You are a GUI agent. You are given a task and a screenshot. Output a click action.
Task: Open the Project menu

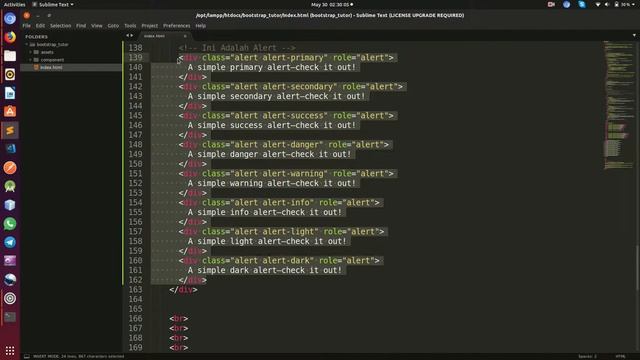click(x=149, y=26)
